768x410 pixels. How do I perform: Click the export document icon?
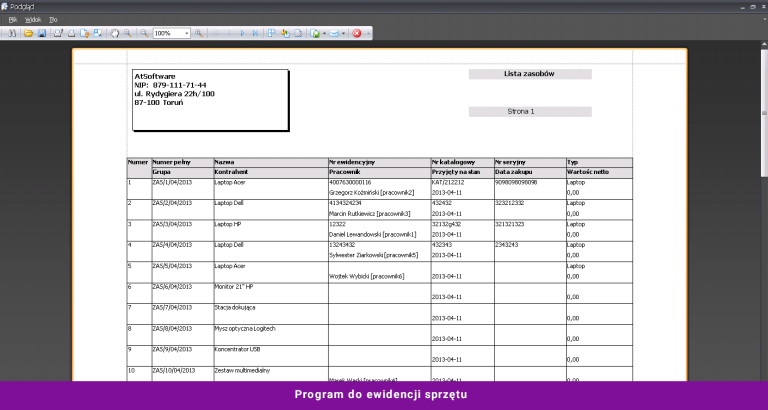click(315, 33)
